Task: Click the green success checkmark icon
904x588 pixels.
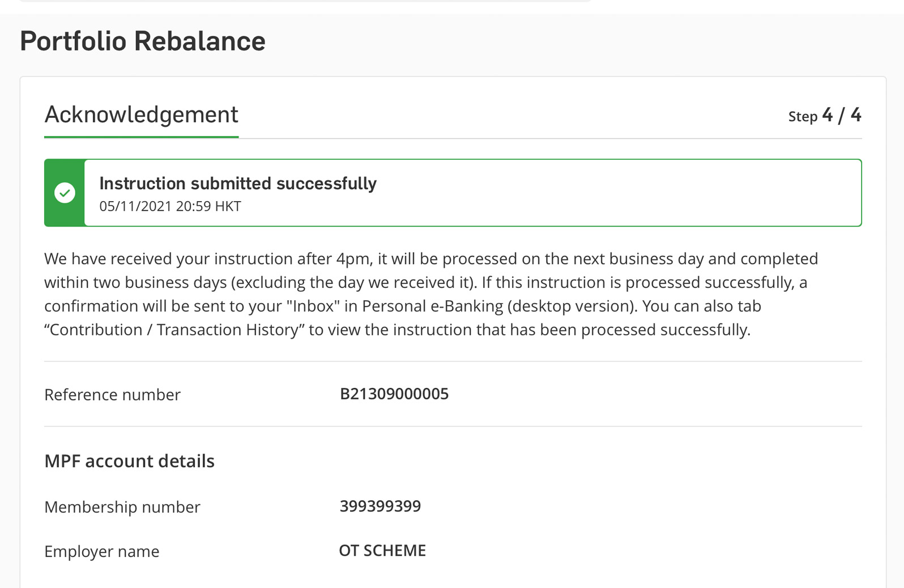Action: (65, 193)
